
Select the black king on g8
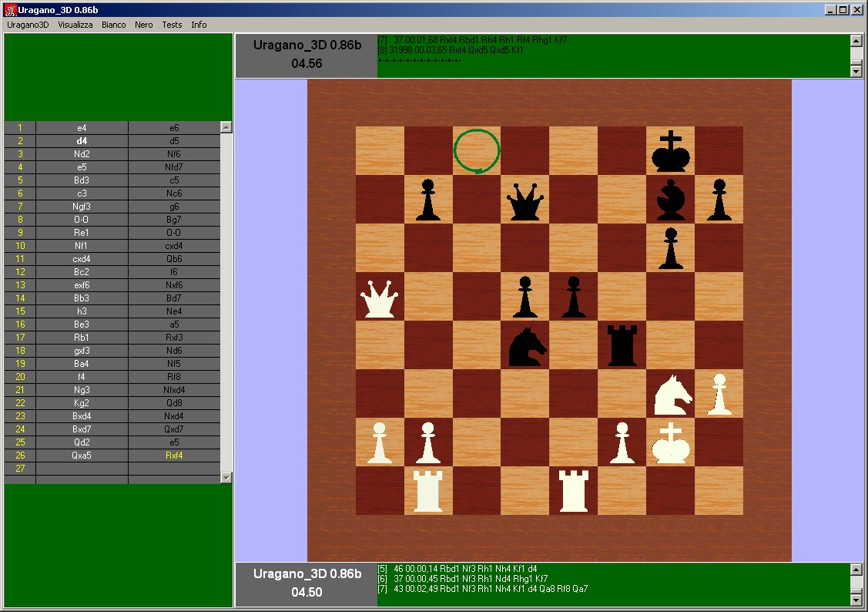pyautogui.click(x=670, y=151)
